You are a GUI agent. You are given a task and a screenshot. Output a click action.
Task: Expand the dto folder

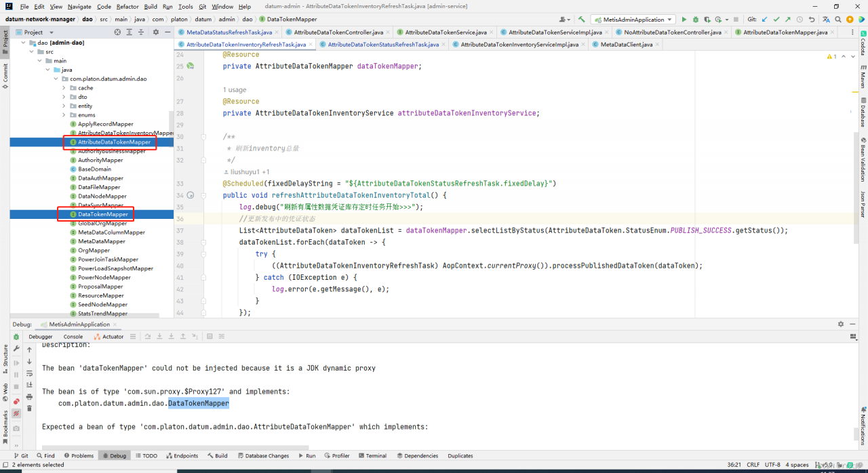point(64,97)
